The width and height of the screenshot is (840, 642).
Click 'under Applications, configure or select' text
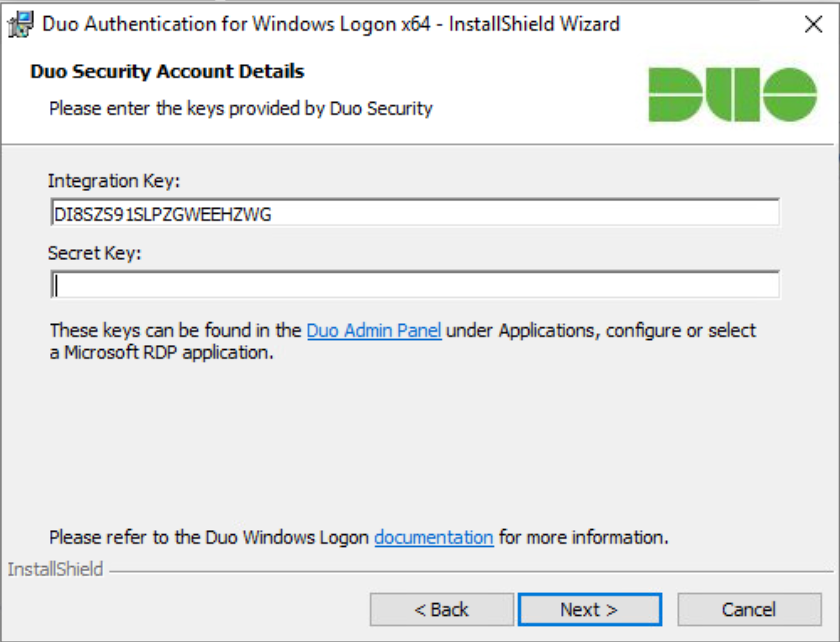coord(601,331)
